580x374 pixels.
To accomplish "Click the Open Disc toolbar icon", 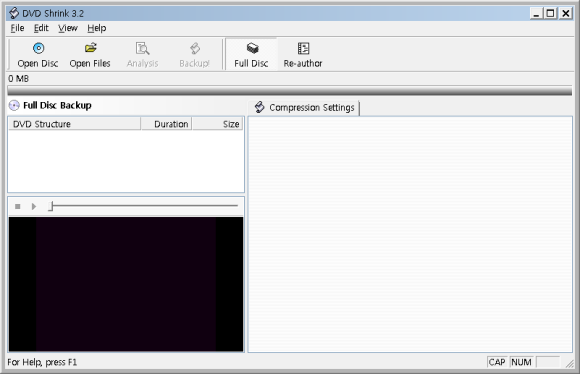I will pyautogui.click(x=38, y=48).
